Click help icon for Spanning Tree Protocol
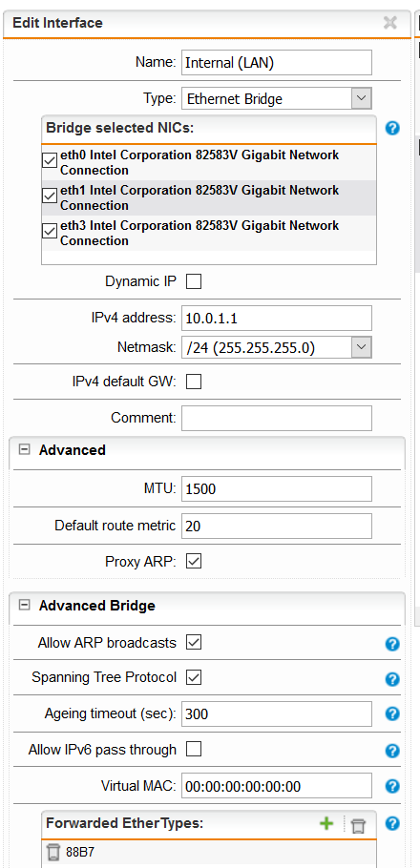Image resolution: width=420 pixels, height=868 pixels. (x=392, y=679)
